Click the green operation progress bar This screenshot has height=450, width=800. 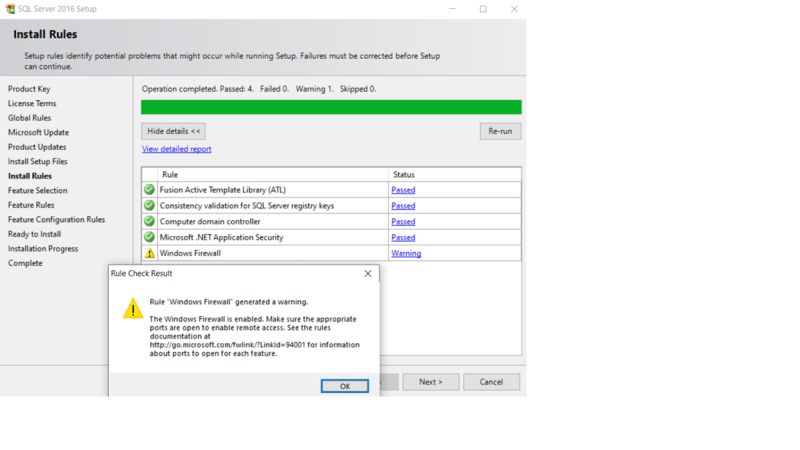pos(331,107)
